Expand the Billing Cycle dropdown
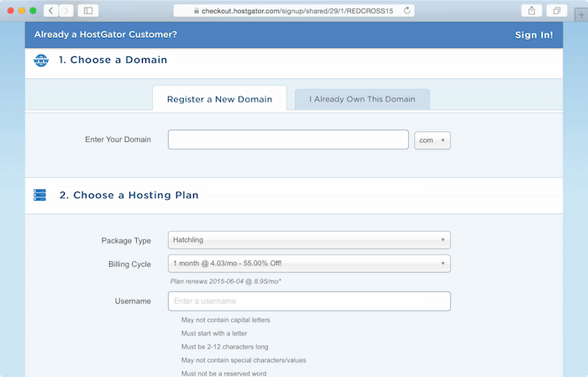588x377 pixels. click(309, 264)
